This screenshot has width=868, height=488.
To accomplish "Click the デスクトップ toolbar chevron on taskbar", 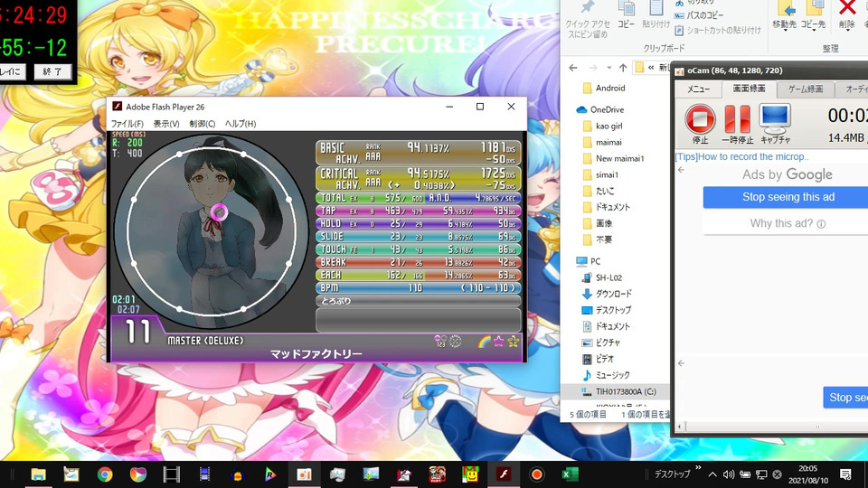I will [698, 468].
